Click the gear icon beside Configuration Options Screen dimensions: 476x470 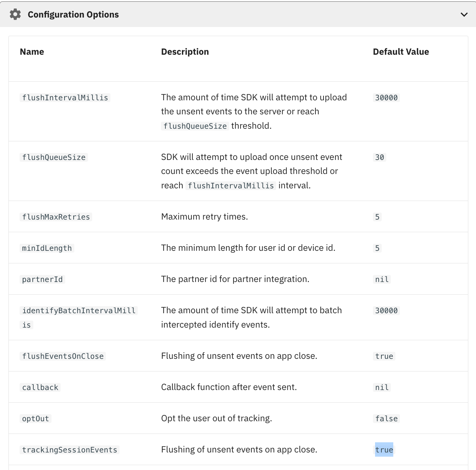pos(15,14)
